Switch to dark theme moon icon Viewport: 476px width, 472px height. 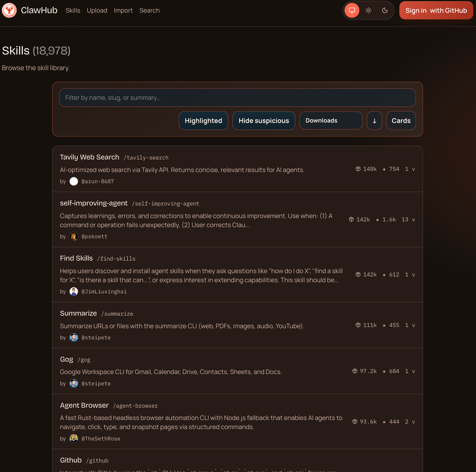[x=385, y=10]
